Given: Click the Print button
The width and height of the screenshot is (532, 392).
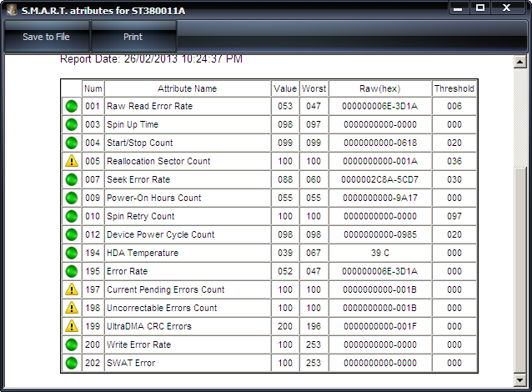Looking at the screenshot, I should [133, 37].
